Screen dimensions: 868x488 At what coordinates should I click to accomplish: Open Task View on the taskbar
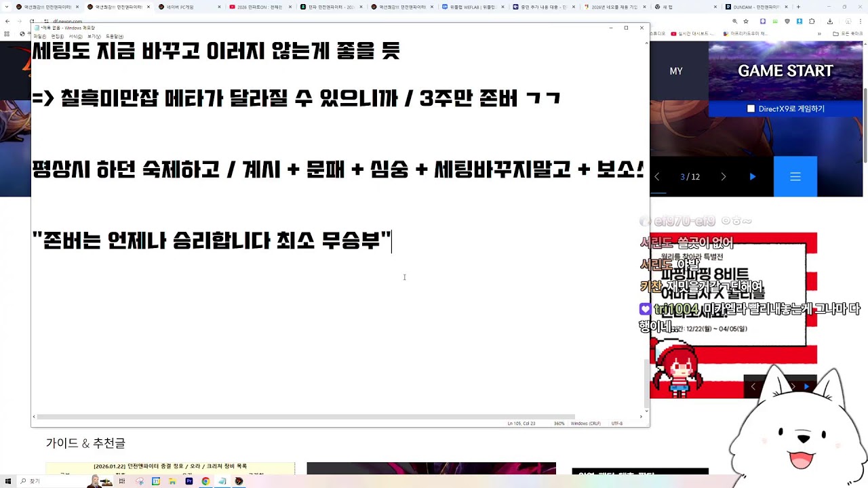click(x=123, y=481)
